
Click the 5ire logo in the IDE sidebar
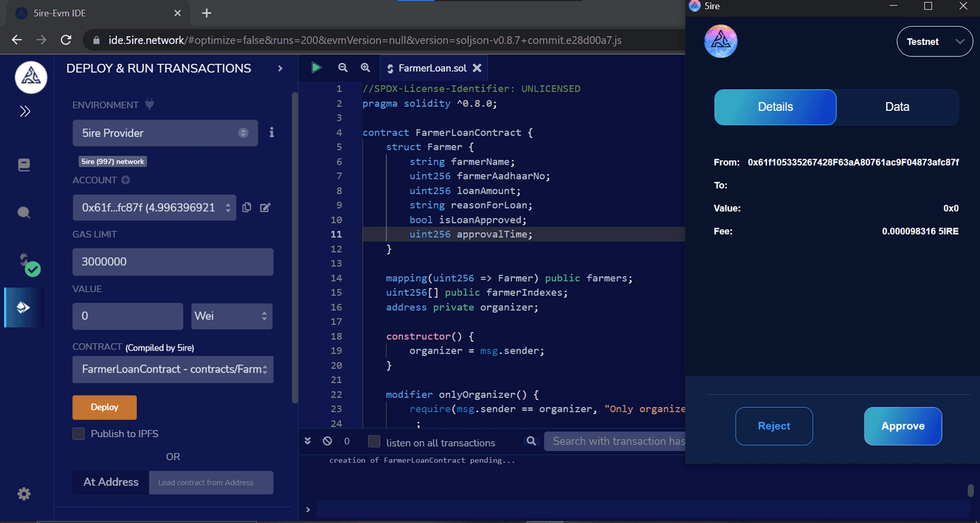pyautogui.click(x=31, y=77)
